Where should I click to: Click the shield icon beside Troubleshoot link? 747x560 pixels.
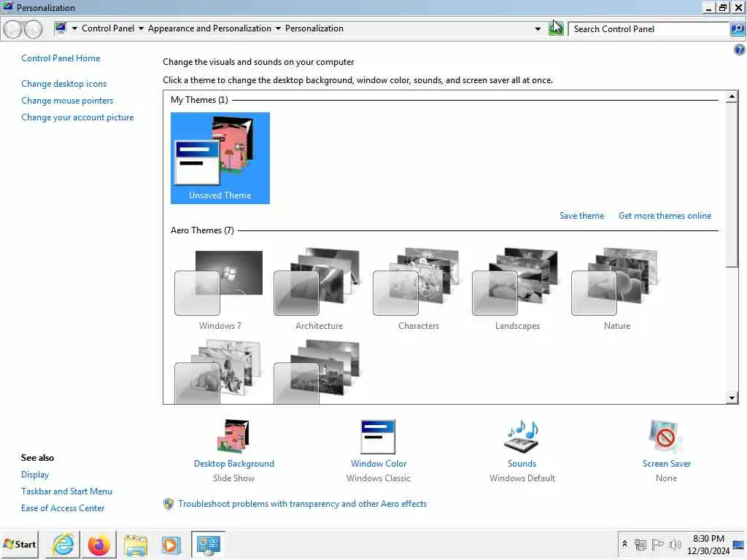coord(169,504)
